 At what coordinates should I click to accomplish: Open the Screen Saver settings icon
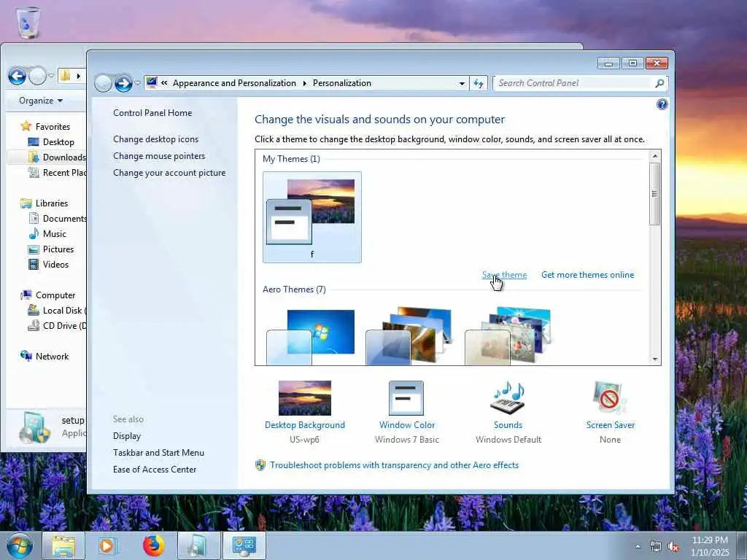(610, 398)
